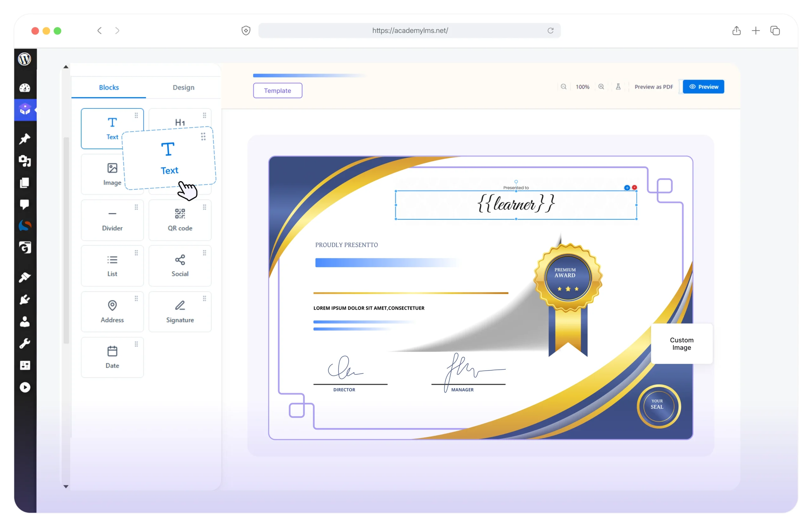Image resolution: width=812 pixels, height=527 pixels.
Task: Open a new tab with the plus icon
Action: [756, 31]
